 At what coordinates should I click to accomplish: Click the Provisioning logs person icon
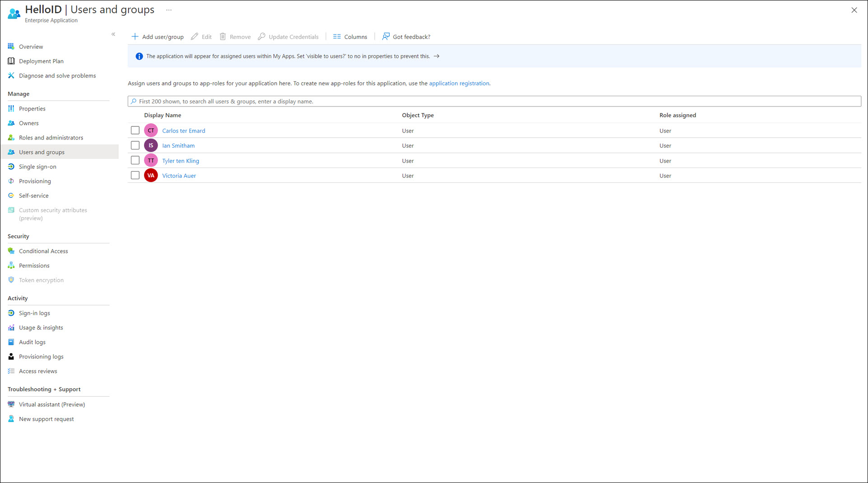pos(11,357)
